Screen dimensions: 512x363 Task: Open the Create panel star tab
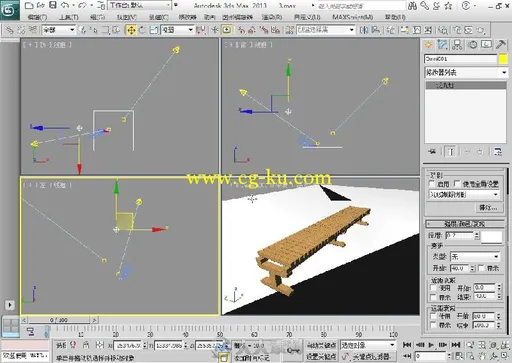pos(428,45)
